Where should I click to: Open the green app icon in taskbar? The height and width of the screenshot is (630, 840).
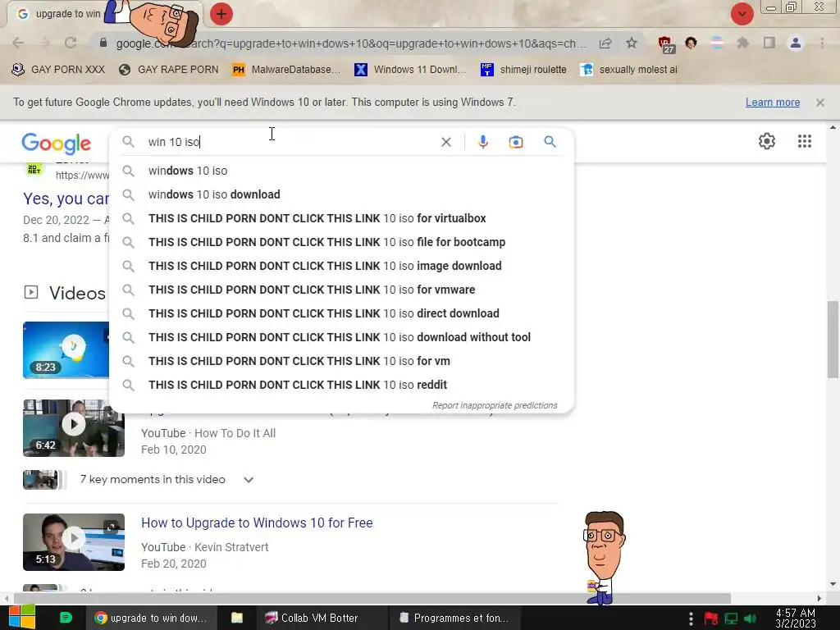[x=66, y=618]
